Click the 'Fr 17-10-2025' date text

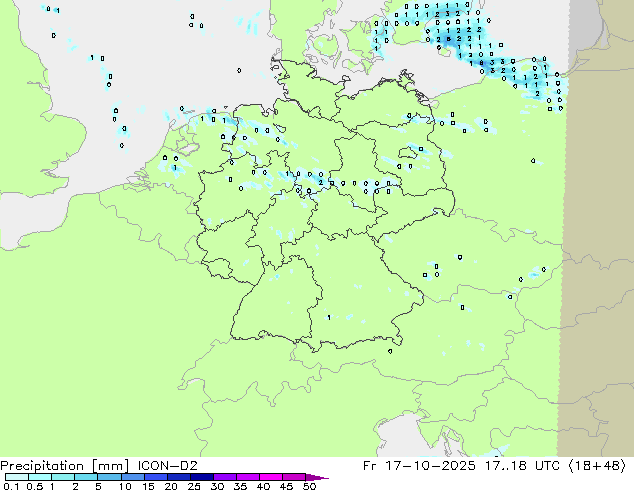pyautogui.click(x=419, y=466)
